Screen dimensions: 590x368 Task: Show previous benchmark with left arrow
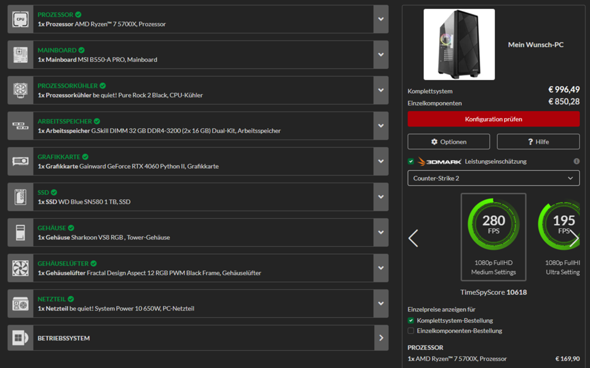[x=414, y=238]
